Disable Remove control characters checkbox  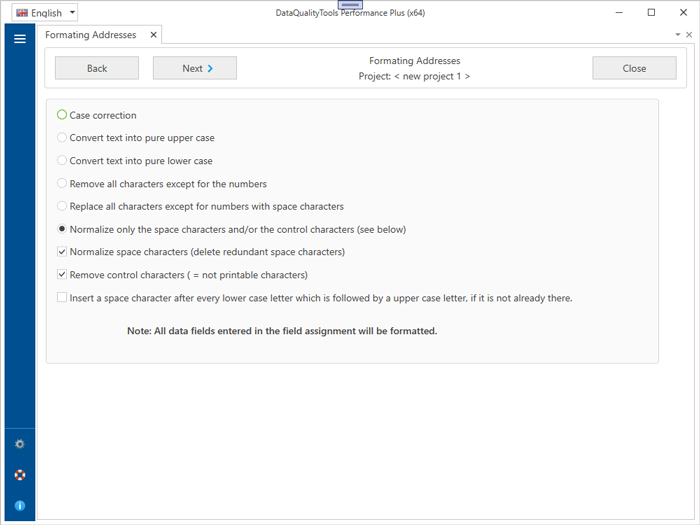pyautogui.click(x=62, y=275)
